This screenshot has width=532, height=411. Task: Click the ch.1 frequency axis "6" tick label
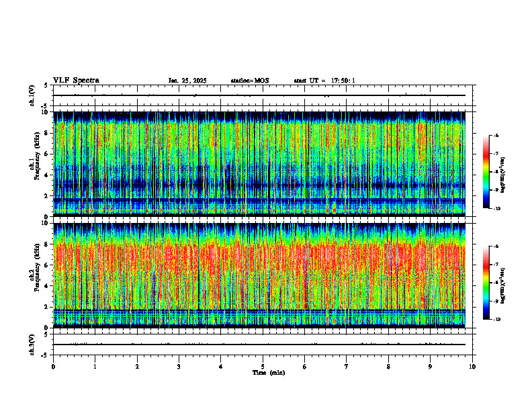coord(46,154)
